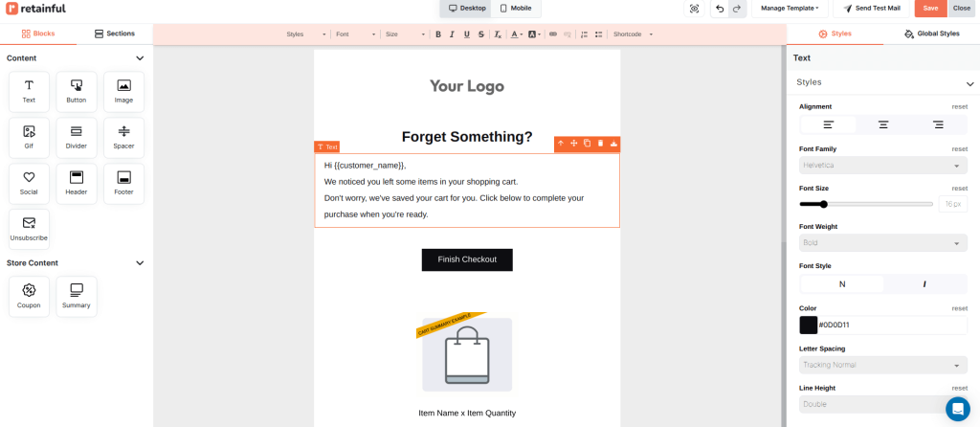Toggle bold formatting in toolbar
This screenshot has width=980, height=427.
[x=438, y=34]
